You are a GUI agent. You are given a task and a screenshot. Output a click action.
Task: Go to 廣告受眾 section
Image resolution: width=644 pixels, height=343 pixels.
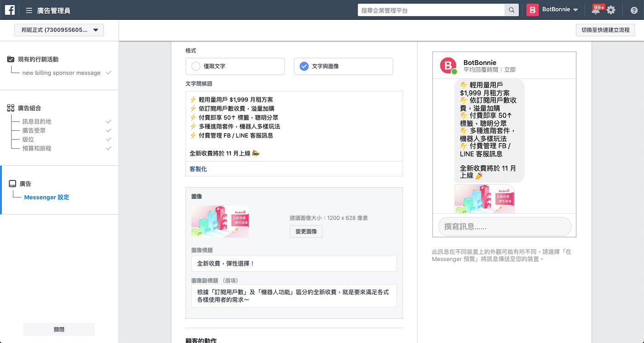(34, 130)
